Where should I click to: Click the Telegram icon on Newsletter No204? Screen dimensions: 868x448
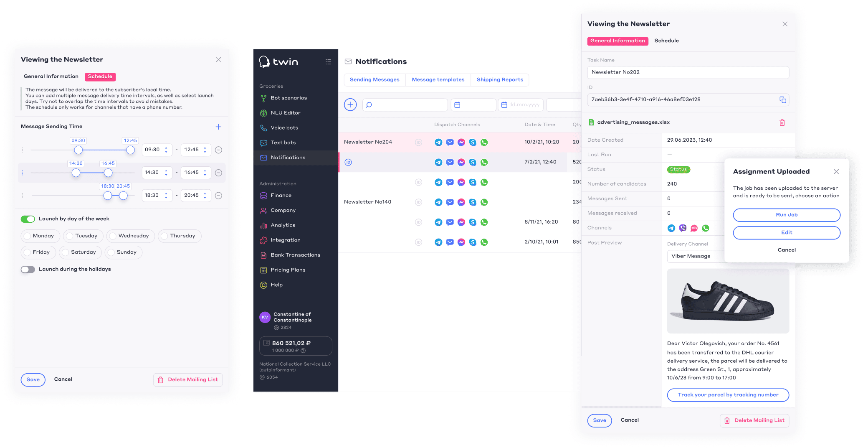(x=438, y=143)
